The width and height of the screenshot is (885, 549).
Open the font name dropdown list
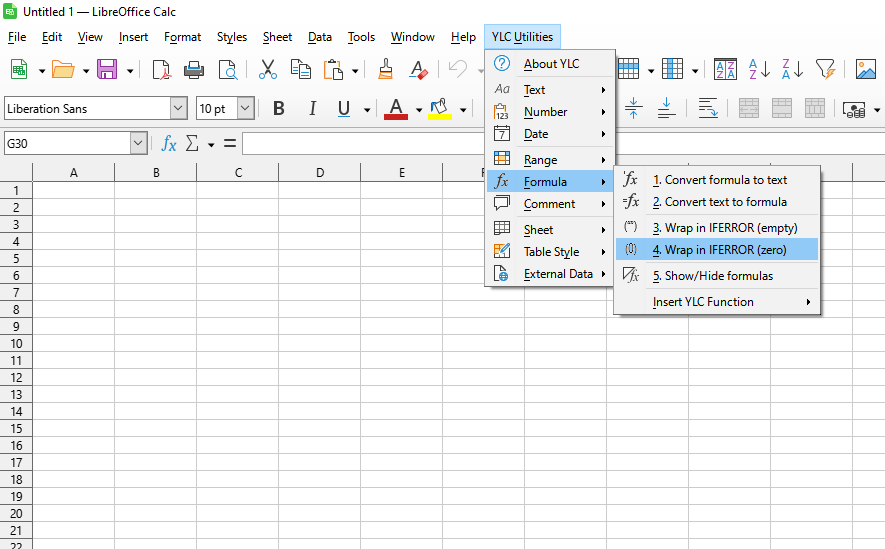coord(178,109)
